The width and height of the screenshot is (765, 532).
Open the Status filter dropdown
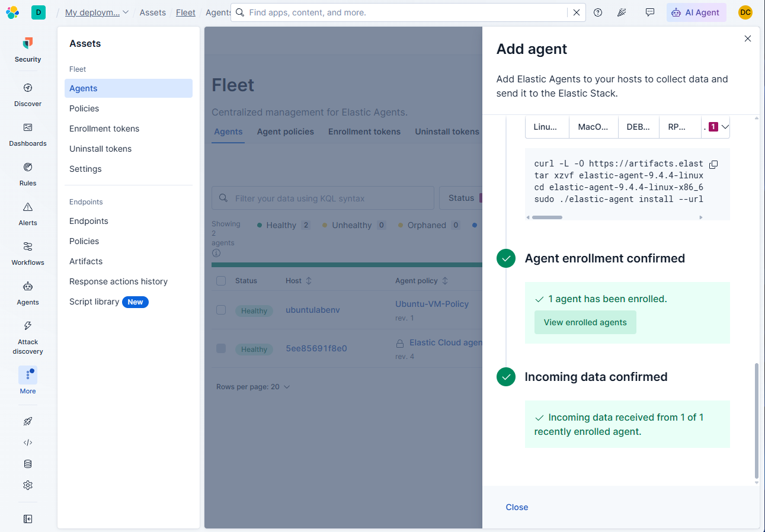pos(460,198)
